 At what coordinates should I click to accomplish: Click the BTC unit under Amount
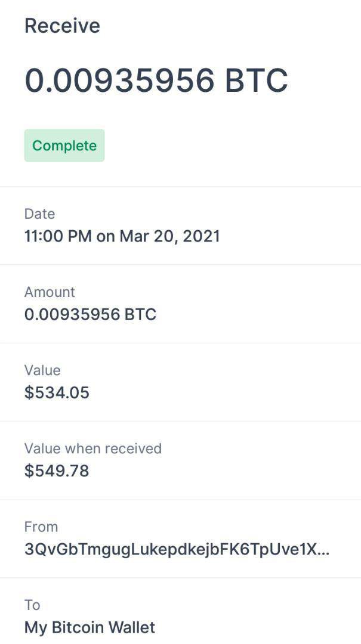pyautogui.click(x=140, y=314)
